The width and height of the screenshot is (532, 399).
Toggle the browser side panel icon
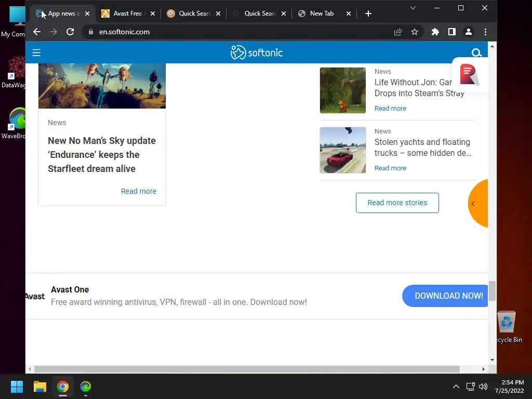click(452, 32)
